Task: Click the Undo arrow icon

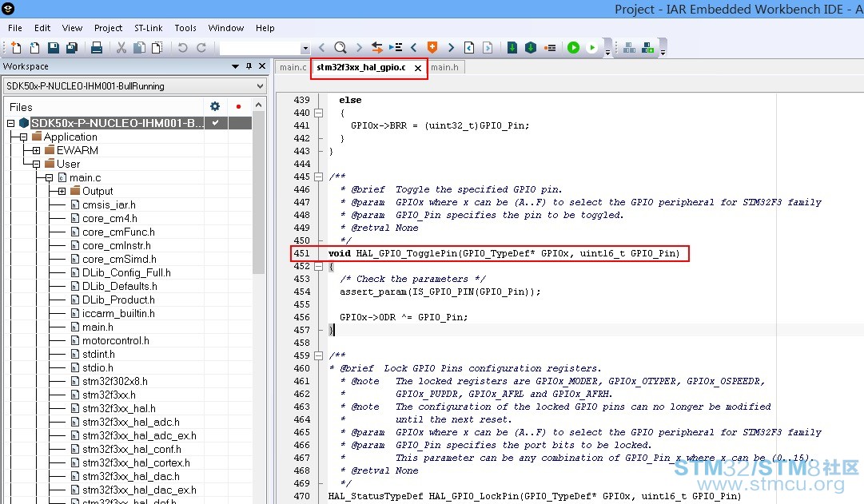Action: [182, 48]
